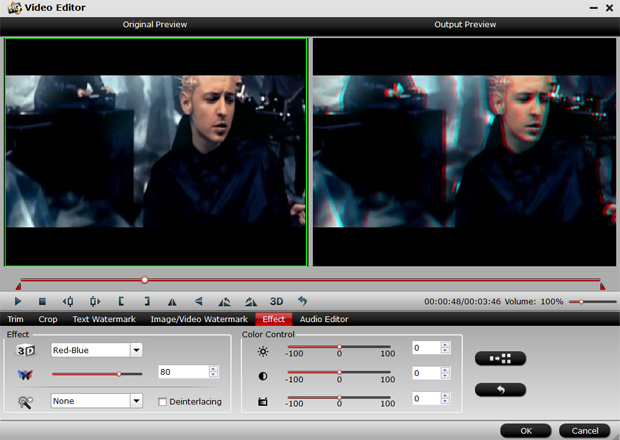Viewport: 620px width, 440px height.
Task: Click the saturation icon
Action: coord(263,402)
